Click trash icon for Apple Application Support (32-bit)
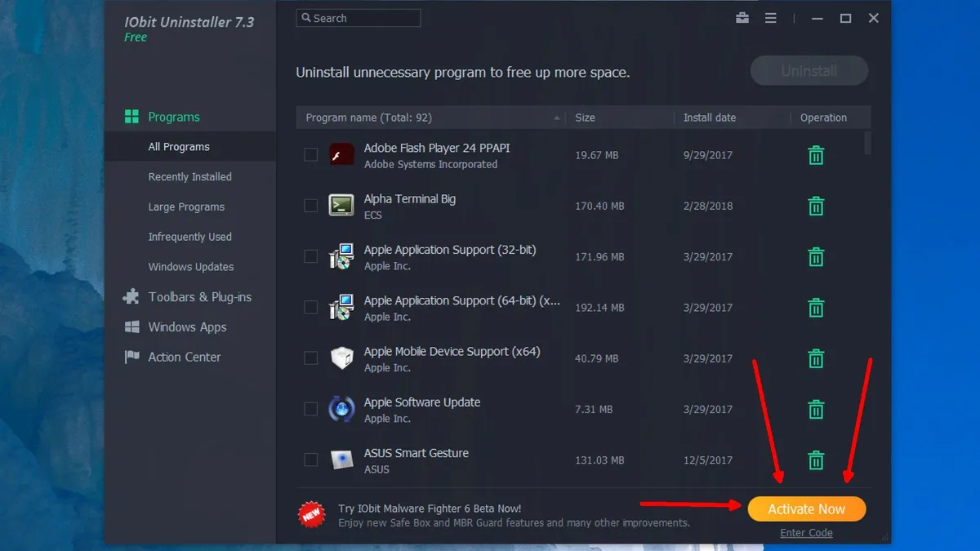The height and width of the screenshot is (551, 980). (816, 256)
